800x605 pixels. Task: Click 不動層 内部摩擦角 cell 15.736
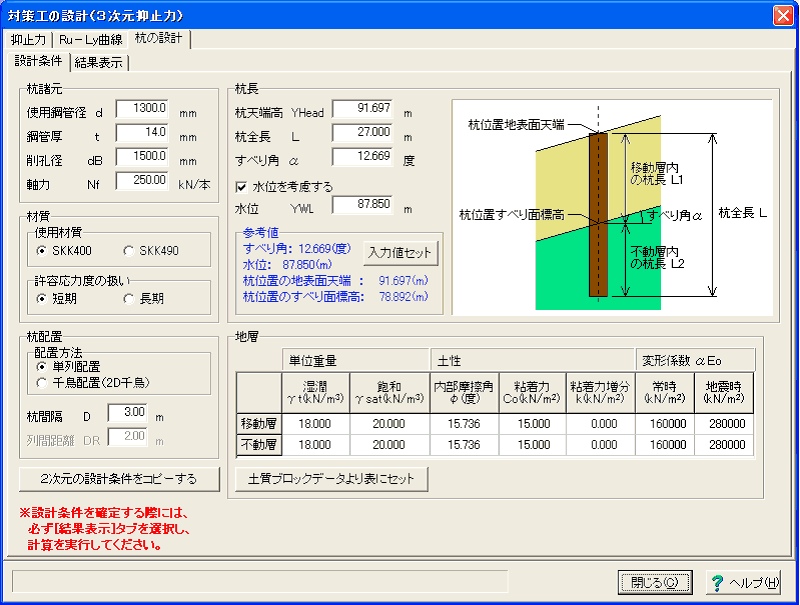pyautogui.click(x=464, y=445)
